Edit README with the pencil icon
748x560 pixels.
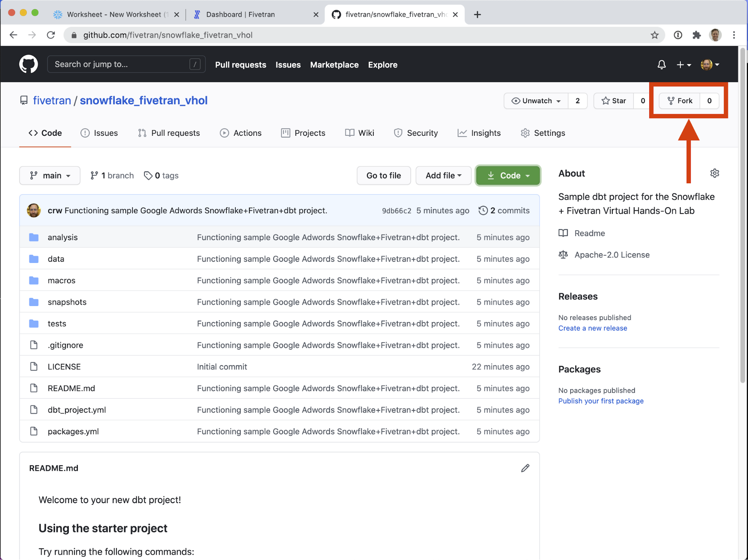[x=525, y=468]
